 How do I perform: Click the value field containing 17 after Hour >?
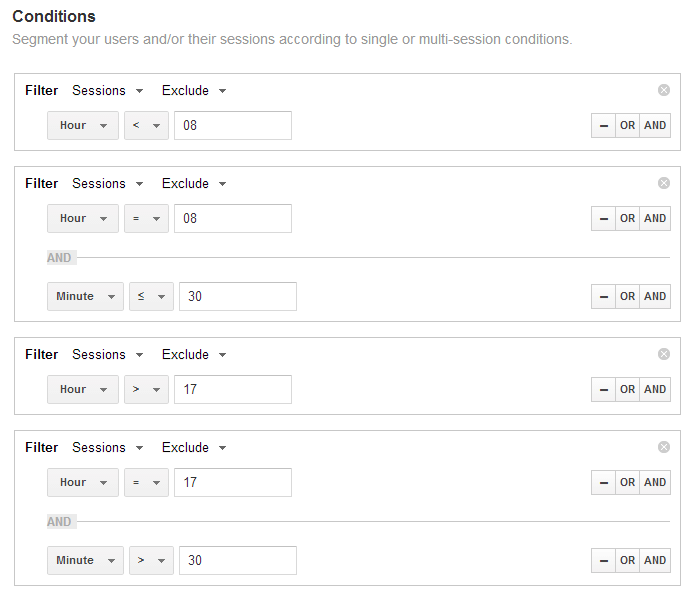[x=232, y=389]
